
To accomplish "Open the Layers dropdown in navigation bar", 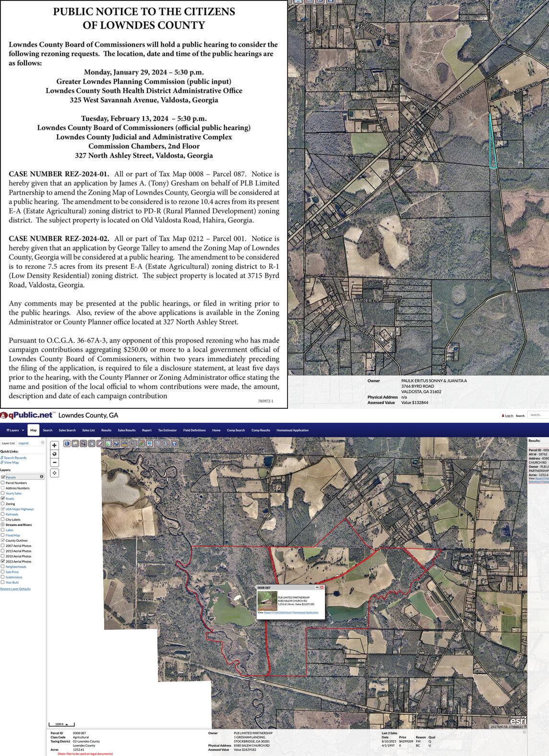I will point(14,430).
